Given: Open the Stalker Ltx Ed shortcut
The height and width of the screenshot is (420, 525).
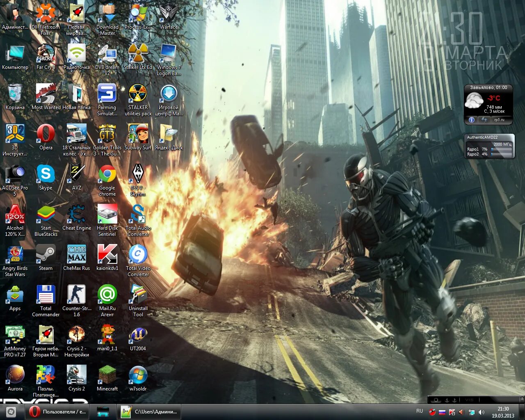Looking at the screenshot, I should coord(138,57).
